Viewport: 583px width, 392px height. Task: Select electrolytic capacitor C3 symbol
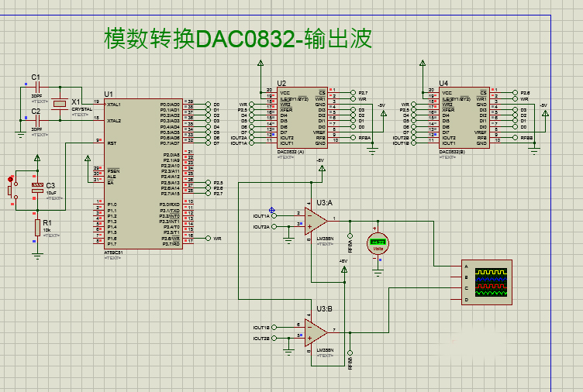pos(37,187)
